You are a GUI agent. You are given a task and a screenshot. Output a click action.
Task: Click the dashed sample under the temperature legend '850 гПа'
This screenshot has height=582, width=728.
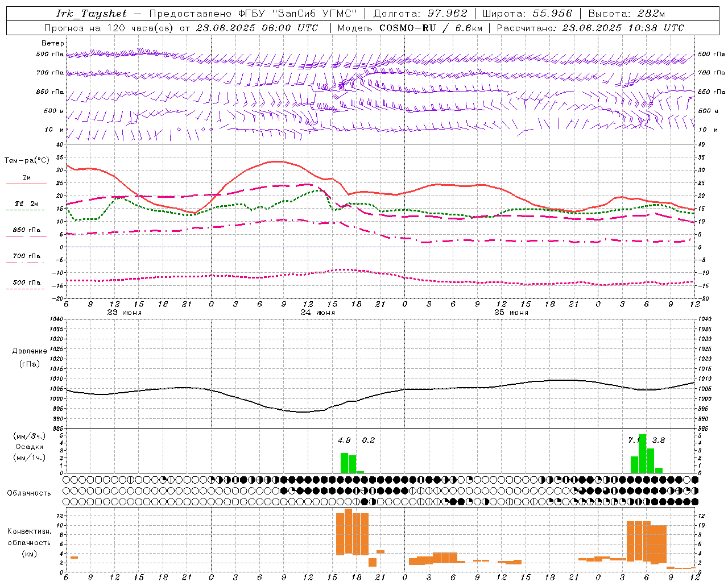(26, 236)
